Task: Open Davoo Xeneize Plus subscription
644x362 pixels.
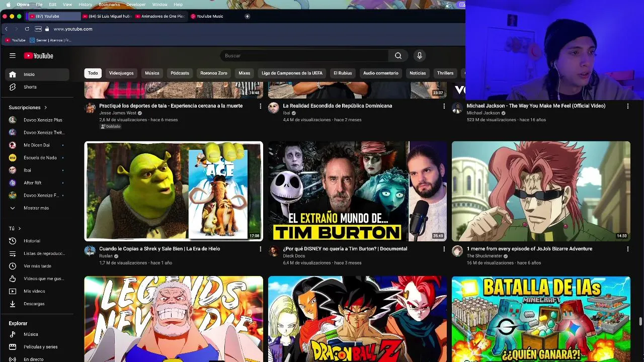Action: point(37,120)
